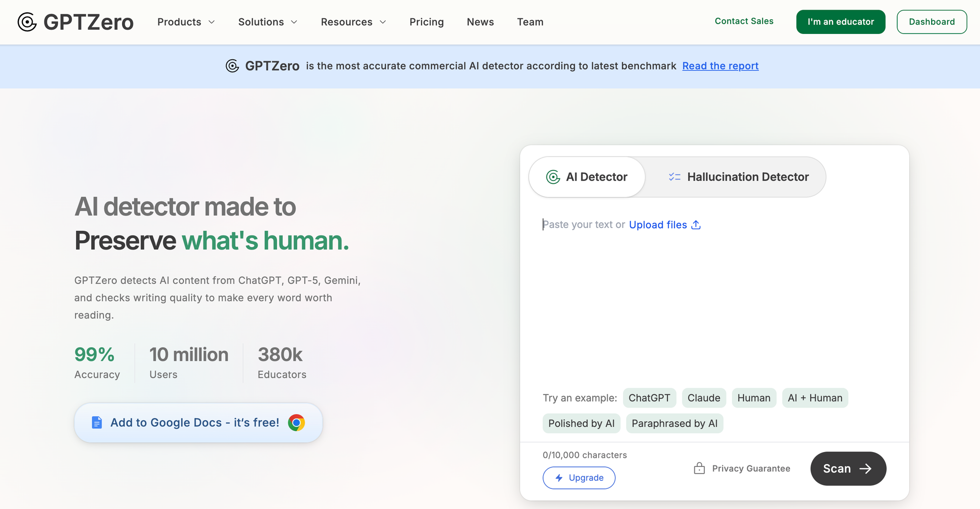The height and width of the screenshot is (509, 980).
Task: Click the 99% Accuracy statistic
Action: coord(97,363)
